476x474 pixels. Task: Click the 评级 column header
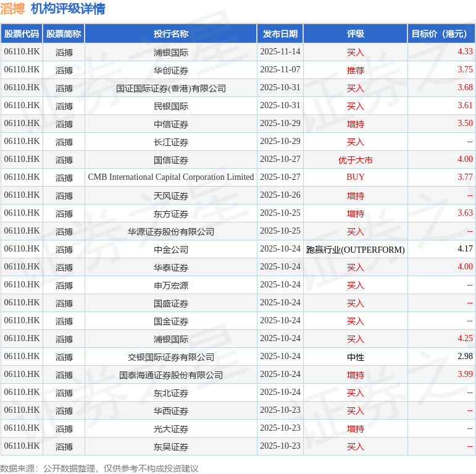click(355, 34)
